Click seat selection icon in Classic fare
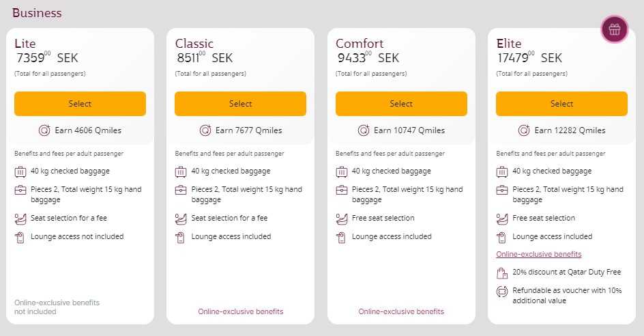Viewport: 644px width, 336px height. pyautogui.click(x=181, y=219)
